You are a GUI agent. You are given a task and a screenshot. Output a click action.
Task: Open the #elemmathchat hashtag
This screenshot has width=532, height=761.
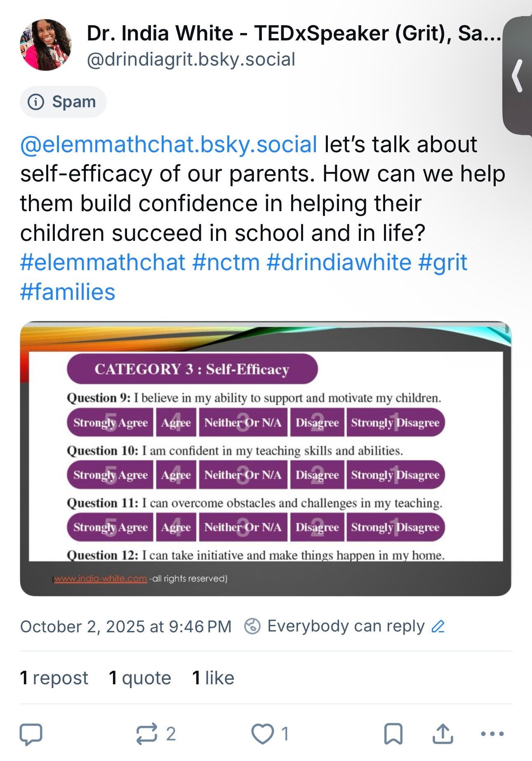(x=103, y=262)
